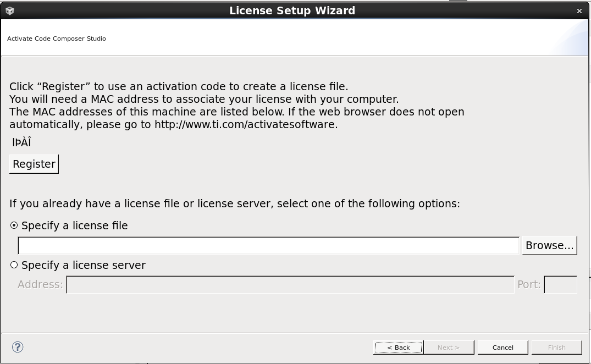Click the 'Port:' label
The width and height of the screenshot is (591, 364).
click(529, 284)
